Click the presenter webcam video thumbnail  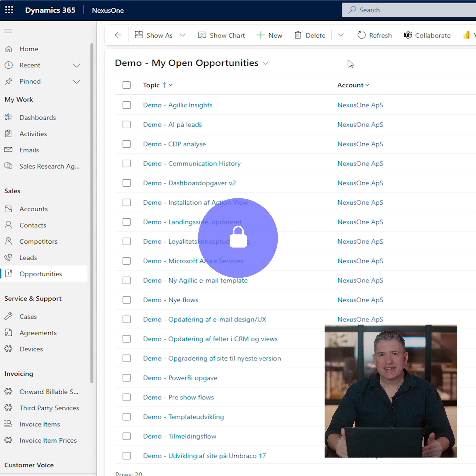391,391
